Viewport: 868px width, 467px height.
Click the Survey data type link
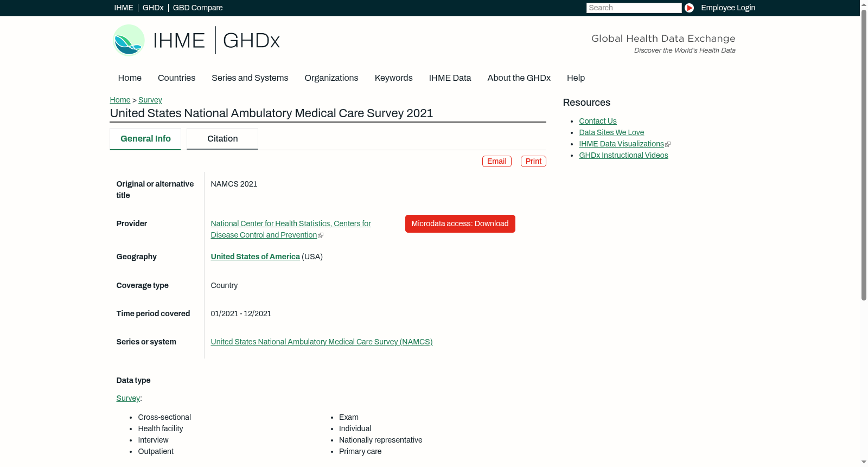128,398
